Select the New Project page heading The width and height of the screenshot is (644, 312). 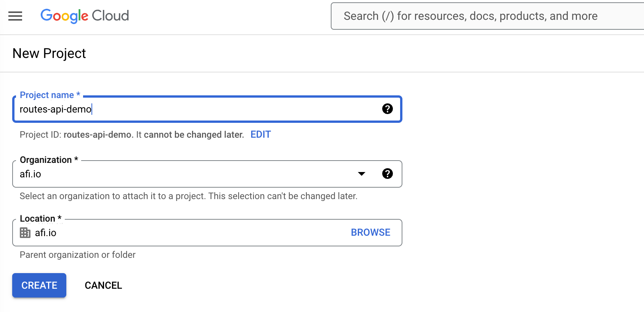[x=49, y=53]
